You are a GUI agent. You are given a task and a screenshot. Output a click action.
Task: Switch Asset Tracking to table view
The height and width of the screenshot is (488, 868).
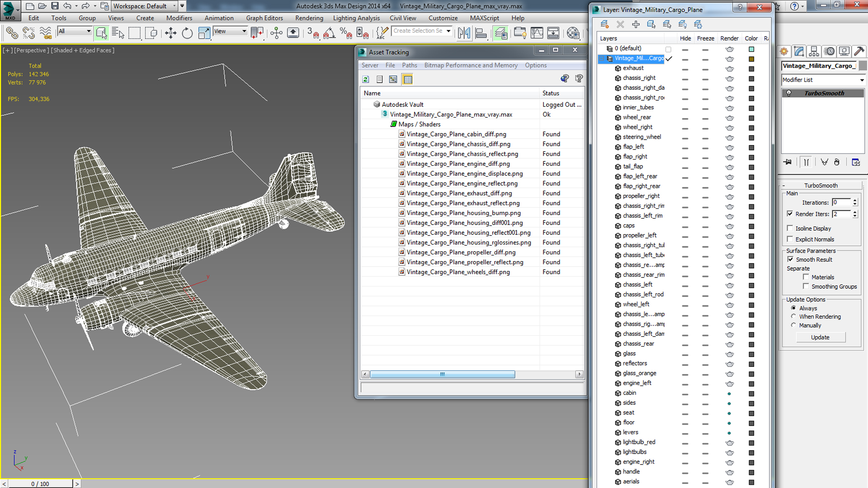408,80
